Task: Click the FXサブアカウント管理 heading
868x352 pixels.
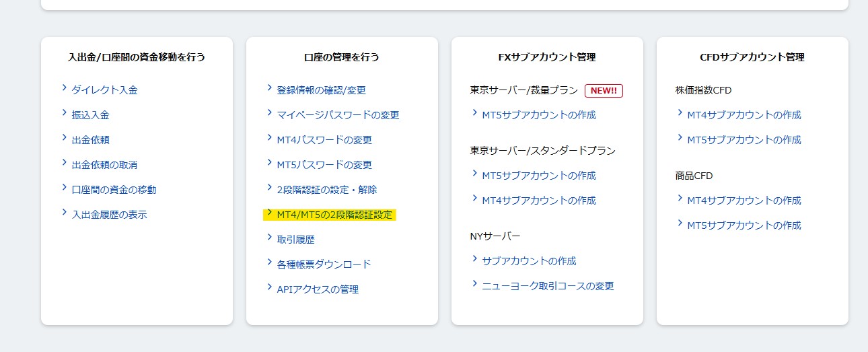Action: [547, 57]
